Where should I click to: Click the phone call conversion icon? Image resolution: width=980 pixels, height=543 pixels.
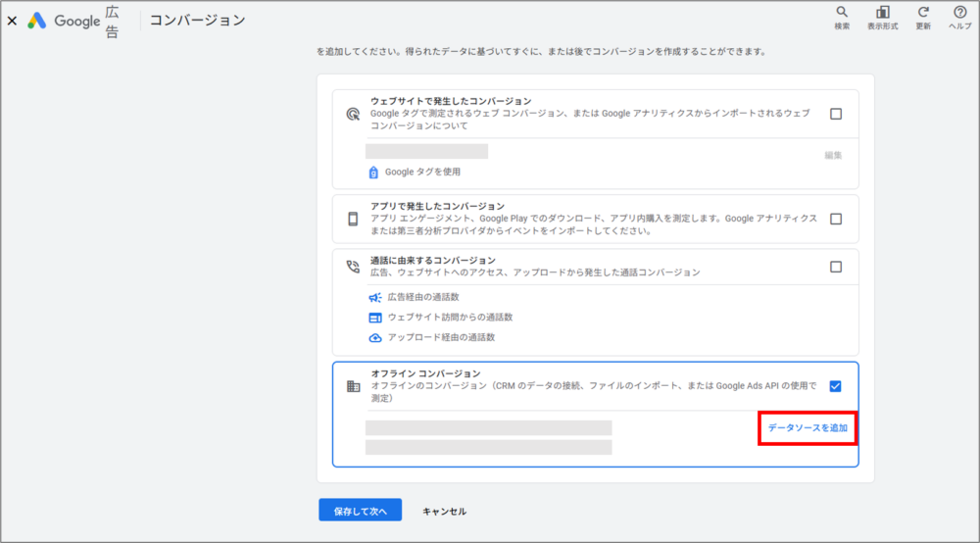pos(353,267)
